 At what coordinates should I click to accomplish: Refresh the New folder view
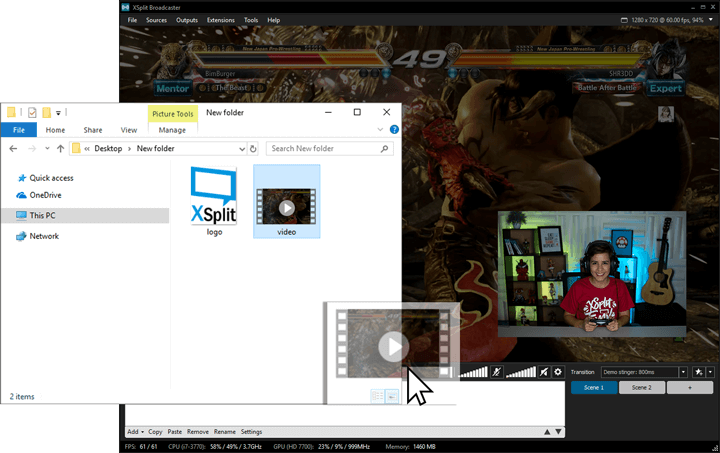click(253, 148)
